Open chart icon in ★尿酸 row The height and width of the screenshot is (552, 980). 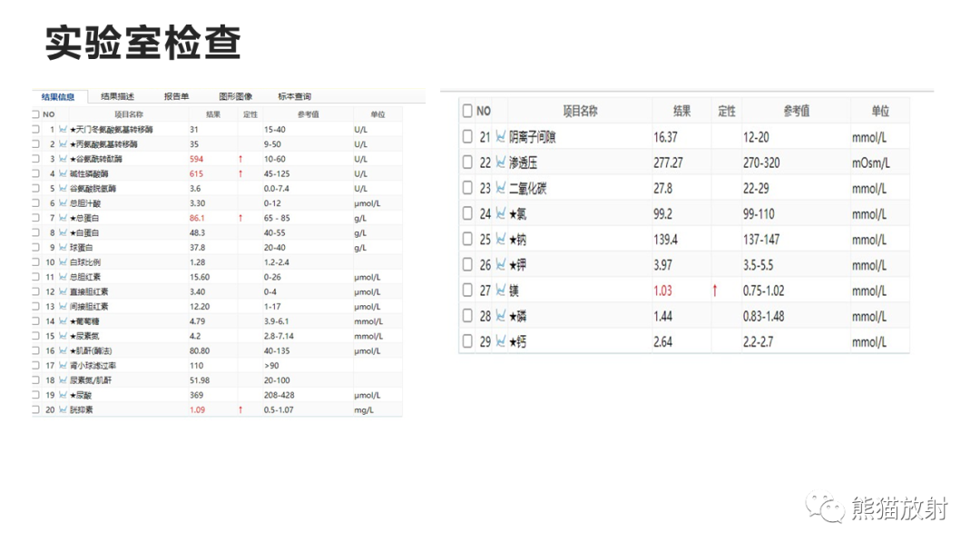point(64,395)
